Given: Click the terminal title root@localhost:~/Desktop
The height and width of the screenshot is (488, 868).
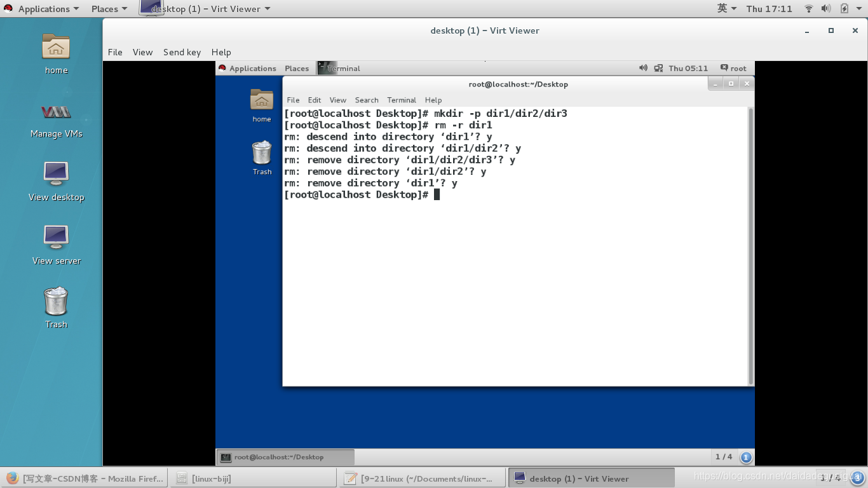Looking at the screenshot, I should click(518, 84).
